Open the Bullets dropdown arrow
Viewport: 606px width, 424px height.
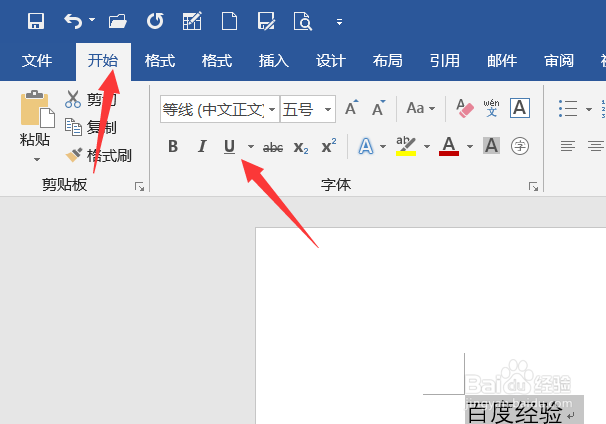(x=589, y=109)
